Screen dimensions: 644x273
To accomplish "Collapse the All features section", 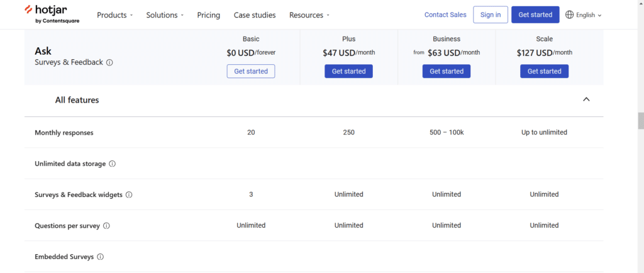I will 587,99.
